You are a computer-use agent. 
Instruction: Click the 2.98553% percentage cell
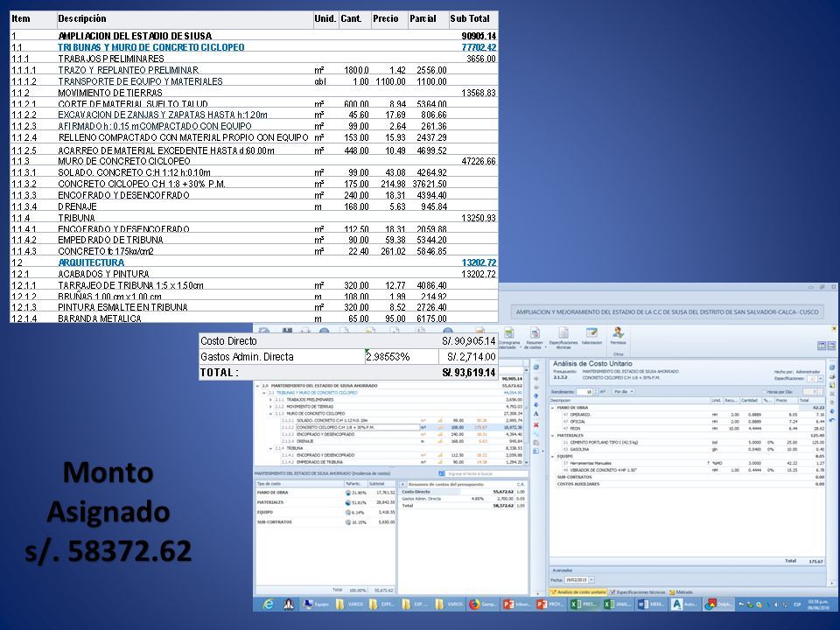(388, 357)
